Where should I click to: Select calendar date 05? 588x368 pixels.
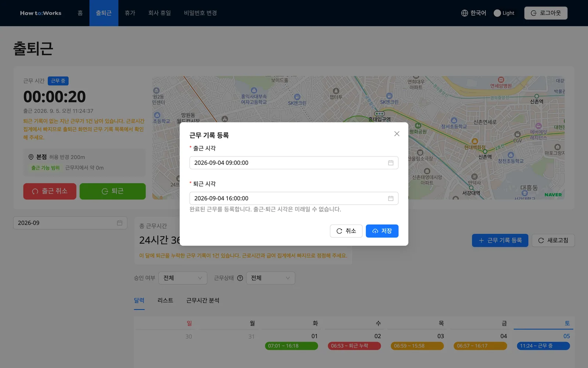click(x=567, y=336)
